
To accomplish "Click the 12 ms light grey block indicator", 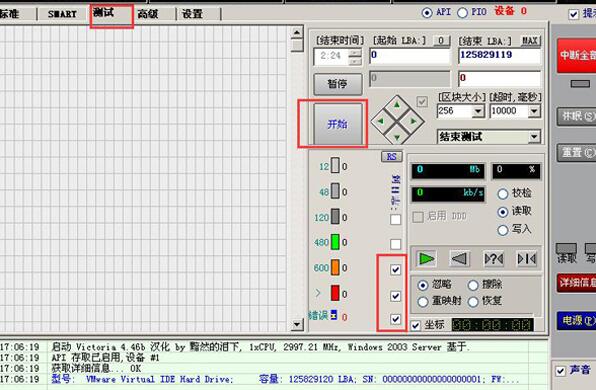I will [335, 166].
